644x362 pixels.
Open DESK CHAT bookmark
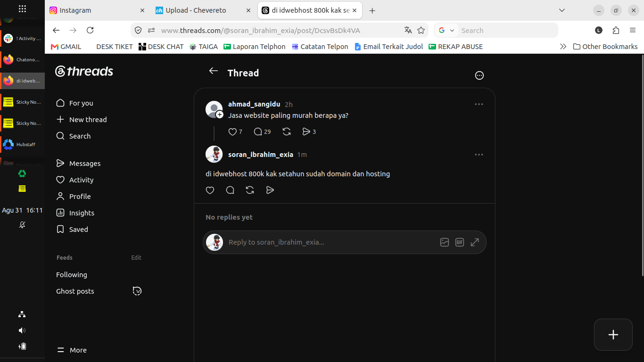pyautogui.click(x=161, y=47)
